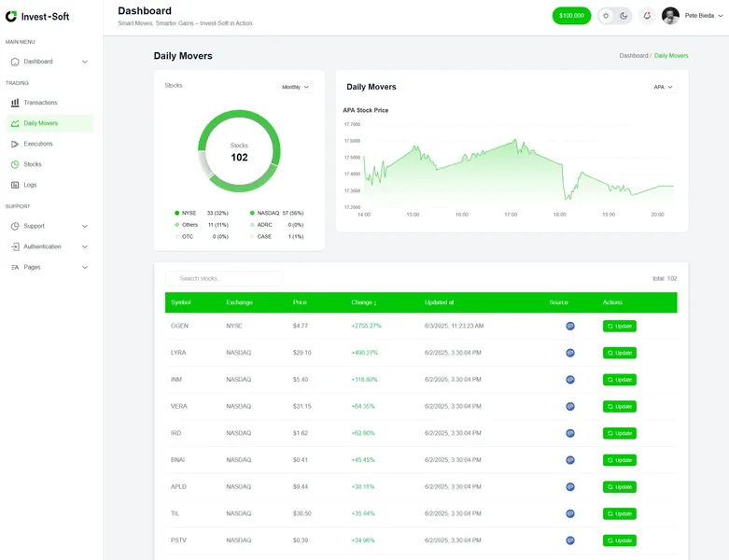Click the Transactions bar chart icon
Screen dimensions: 729x560
tap(14, 103)
